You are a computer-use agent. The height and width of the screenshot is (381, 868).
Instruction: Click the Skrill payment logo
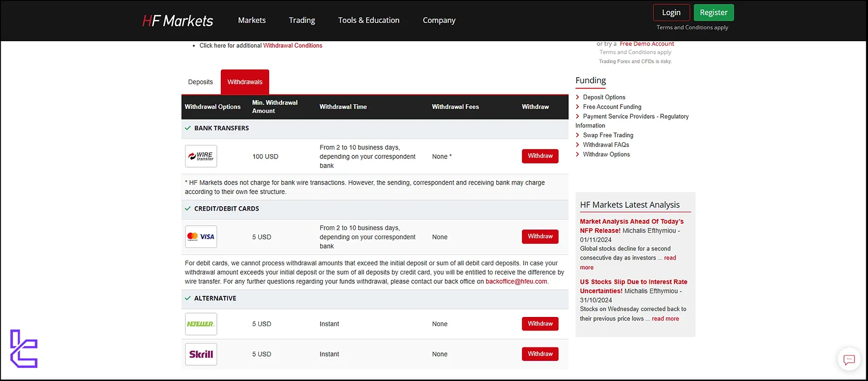201,354
